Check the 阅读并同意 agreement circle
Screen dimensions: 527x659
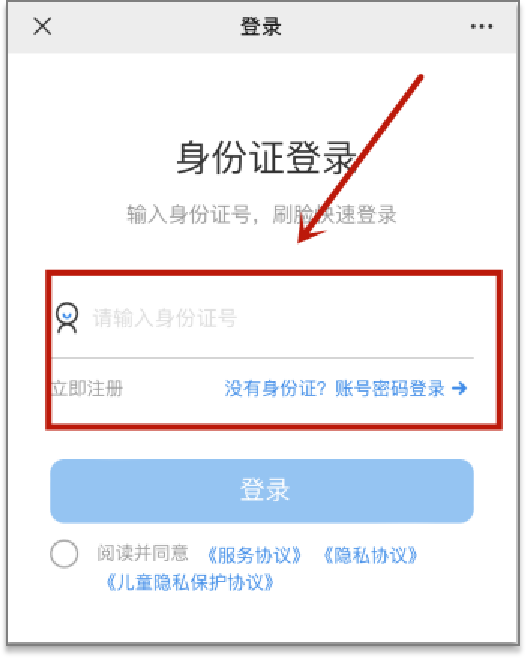[64, 554]
